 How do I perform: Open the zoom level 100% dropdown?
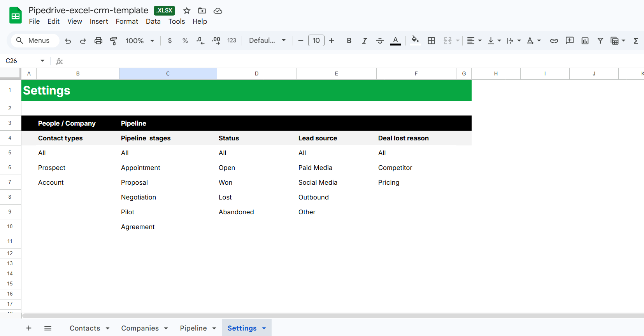pyautogui.click(x=140, y=40)
